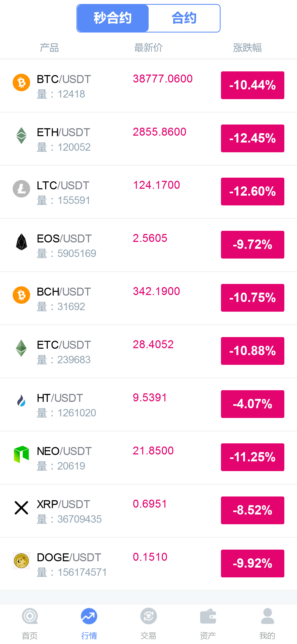Open the 首页 home navigation icon
The width and height of the screenshot is (297, 644).
point(30,616)
